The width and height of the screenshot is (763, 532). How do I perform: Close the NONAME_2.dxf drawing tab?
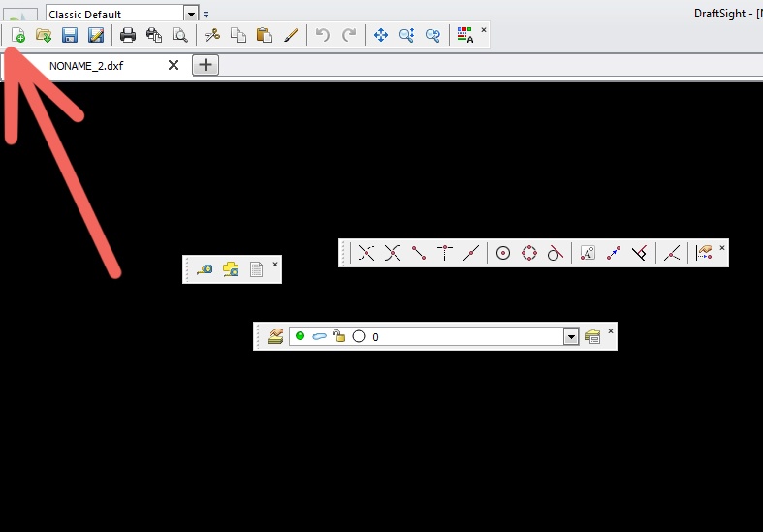coord(174,65)
